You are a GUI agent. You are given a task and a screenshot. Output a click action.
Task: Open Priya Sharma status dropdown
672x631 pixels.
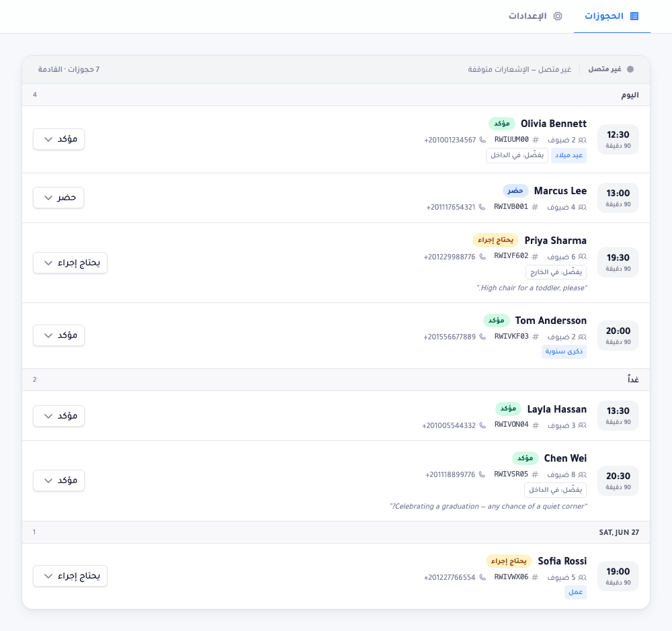point(71,263)
